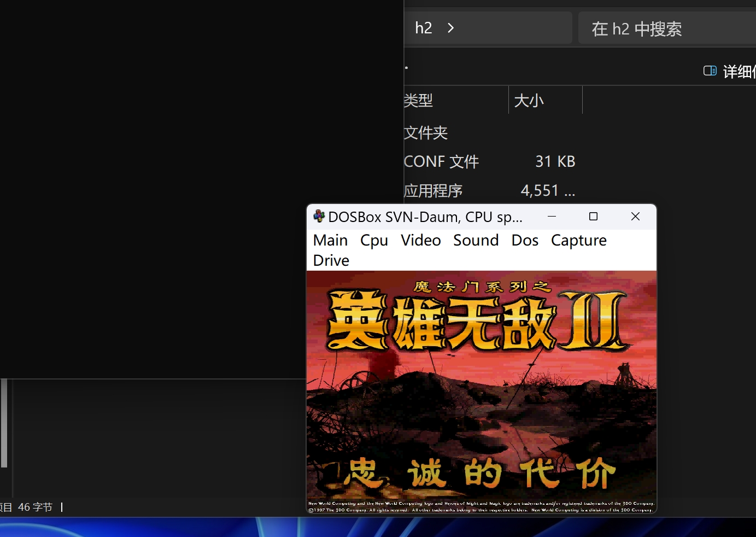
Task: Open the Cpu menu
Action: [374, 241]
